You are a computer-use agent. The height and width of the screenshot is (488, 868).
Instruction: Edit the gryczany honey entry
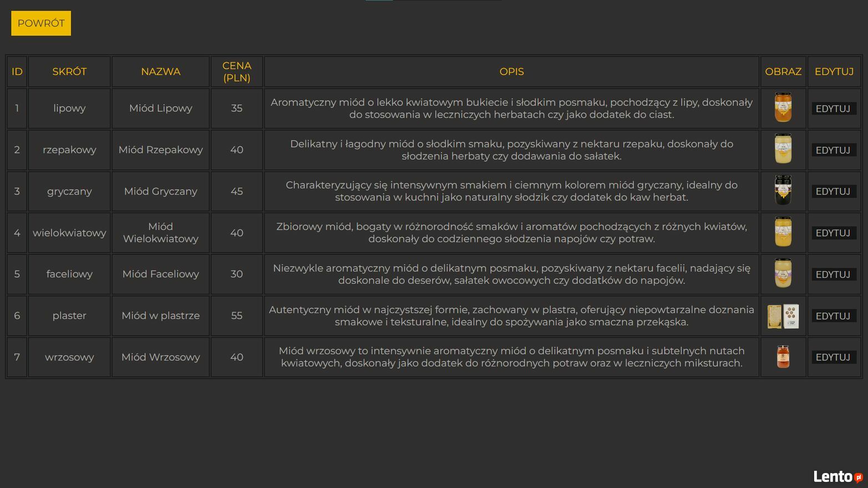pyautogui.click(x=834, y=191)
